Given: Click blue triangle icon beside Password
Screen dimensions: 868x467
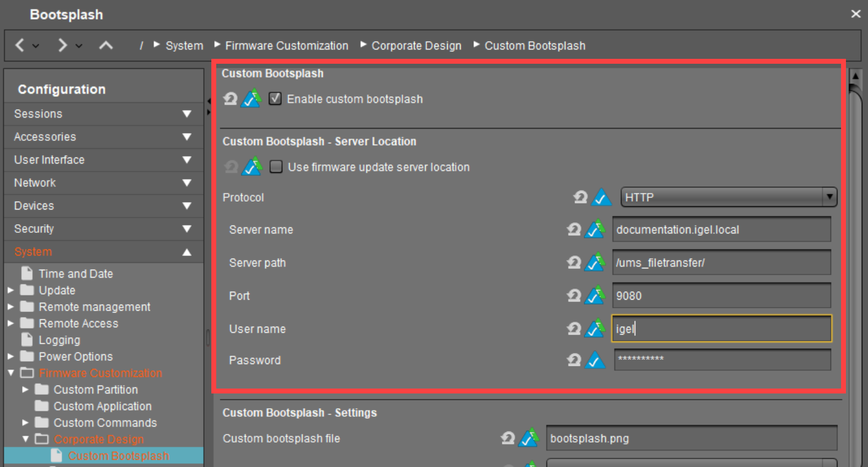Looking at the screenshot, I should click(595, 360).
